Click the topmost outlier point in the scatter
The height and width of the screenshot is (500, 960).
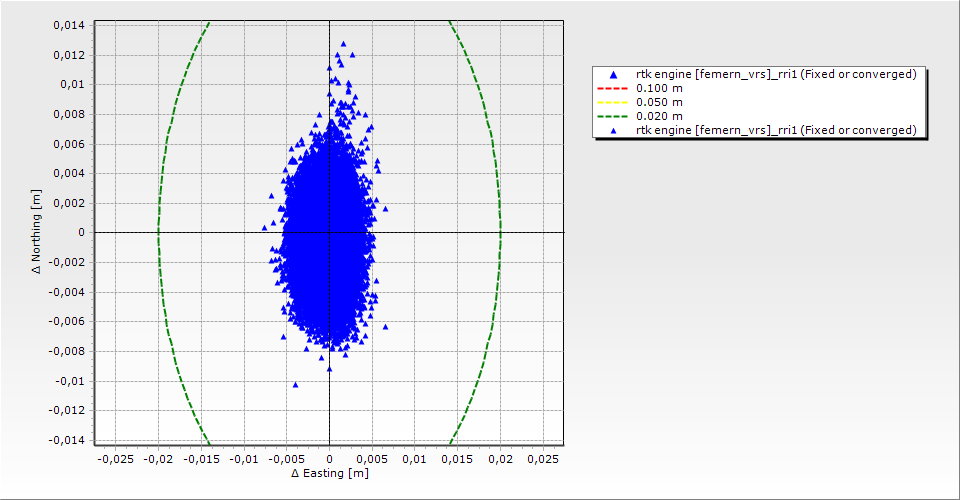pyautogui.click(x=343, y=44)
